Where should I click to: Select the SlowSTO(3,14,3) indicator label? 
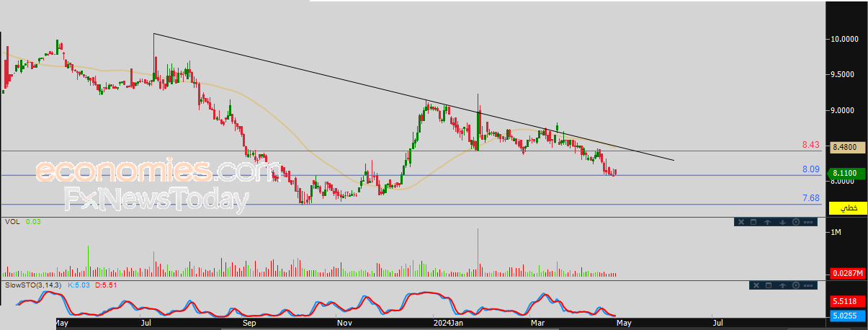point(34,285)
